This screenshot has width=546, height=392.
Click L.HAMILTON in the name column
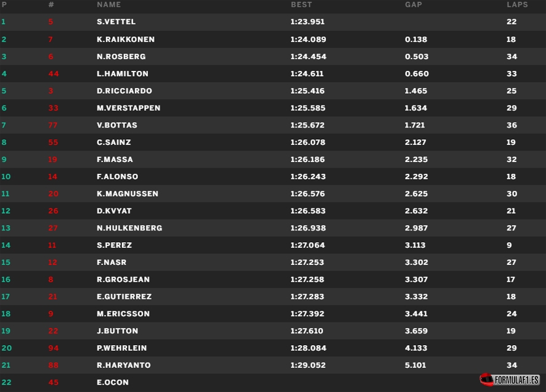point(122,74)
